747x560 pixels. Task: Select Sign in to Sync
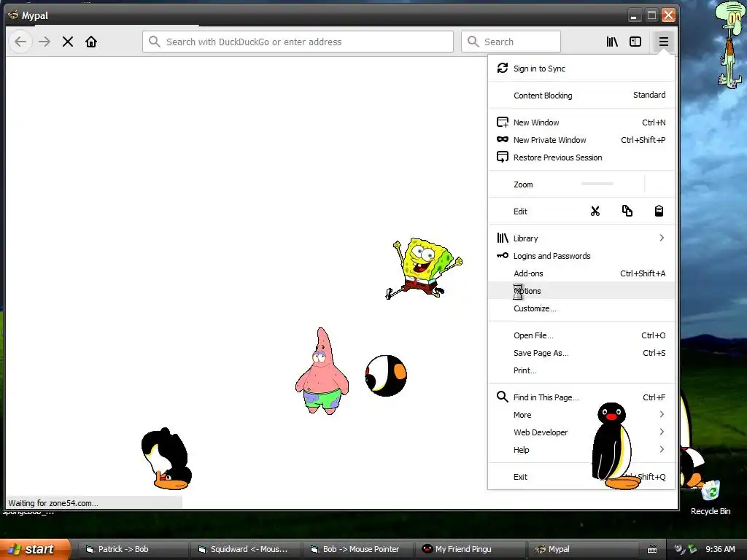581,69
